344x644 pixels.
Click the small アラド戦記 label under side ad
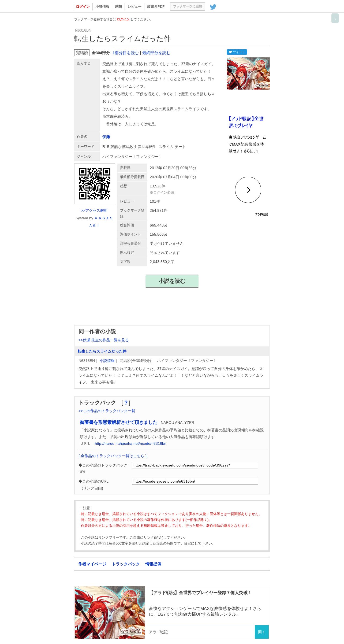(261, 214)
